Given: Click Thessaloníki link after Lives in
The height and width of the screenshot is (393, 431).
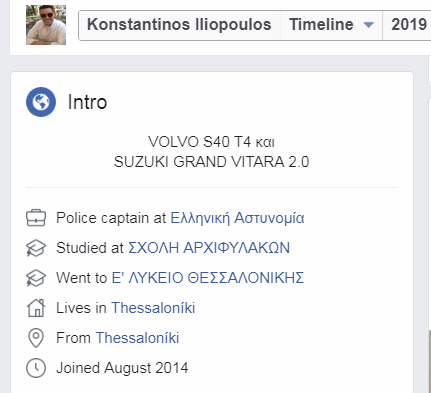Looking at the screenshot, I should point(153,308).
